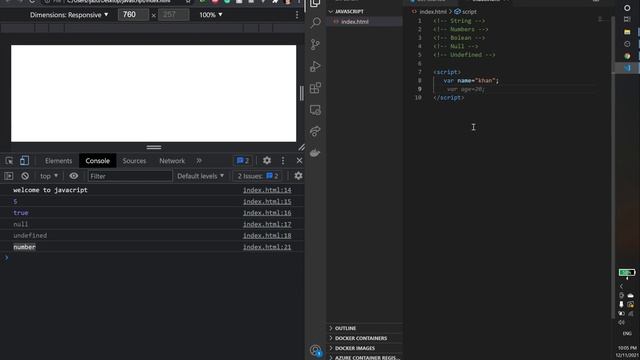This screenshot has height=360, width=640.
Task: Open index.html:21 source link
Action: (267, 247)
